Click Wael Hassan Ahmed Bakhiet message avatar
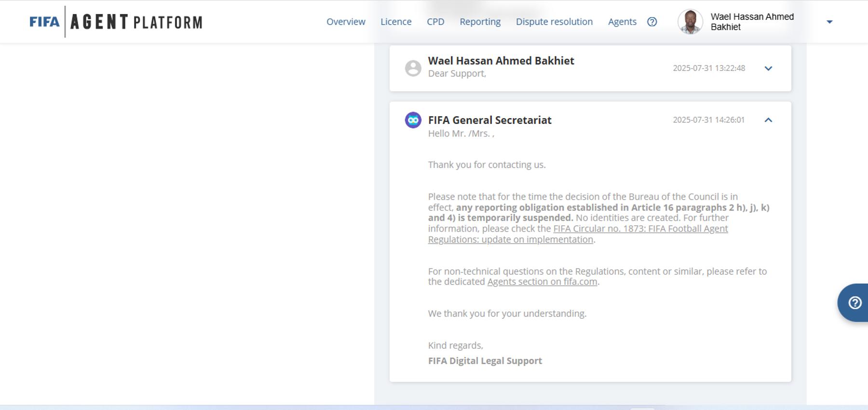 [x=413, y=68]
